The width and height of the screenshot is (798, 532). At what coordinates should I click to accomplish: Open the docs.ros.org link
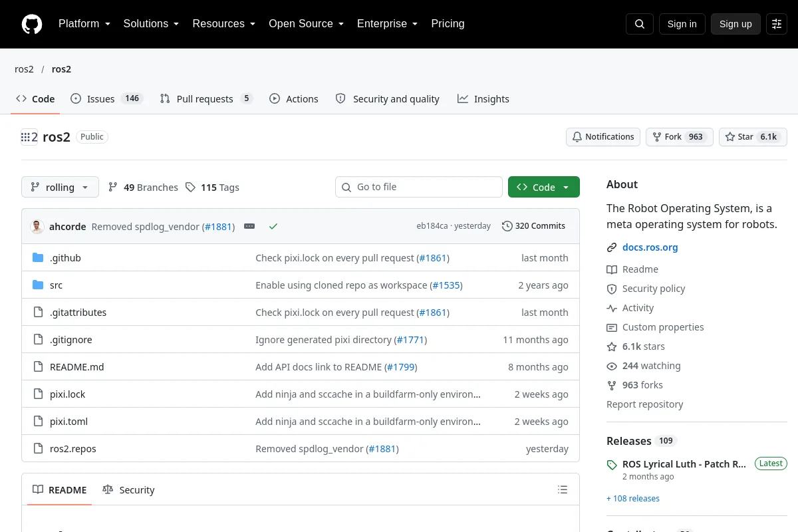[x=650, y=247]
